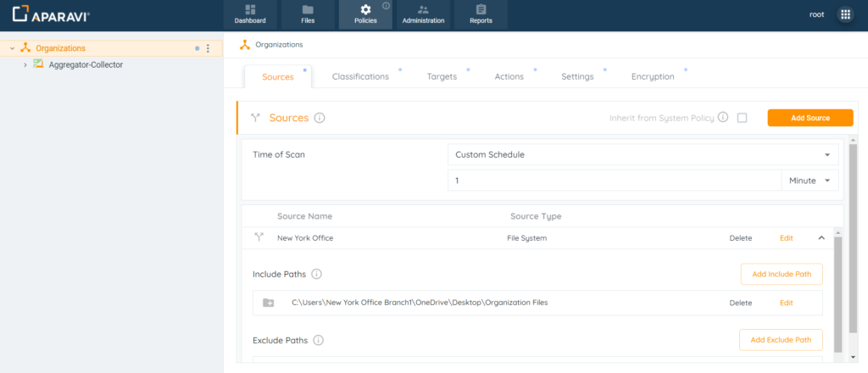The image size is (868, 373).
Task: Click the Time of Scan label
Action: pos(278,154)
